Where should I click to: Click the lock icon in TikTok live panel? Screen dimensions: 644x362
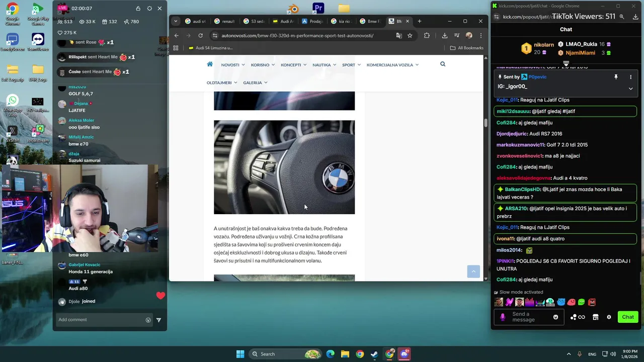138,9
